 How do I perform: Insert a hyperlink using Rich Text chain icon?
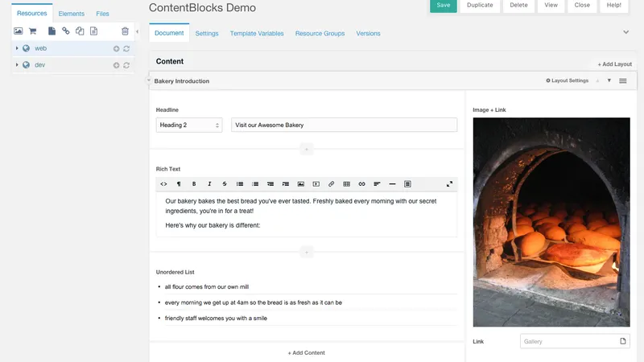361,184
